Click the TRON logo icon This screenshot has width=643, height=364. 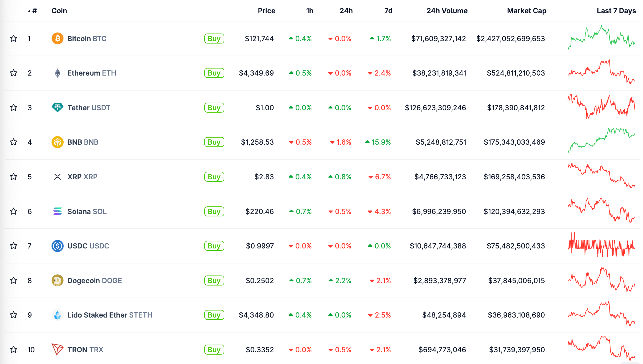tap(57, 349)
